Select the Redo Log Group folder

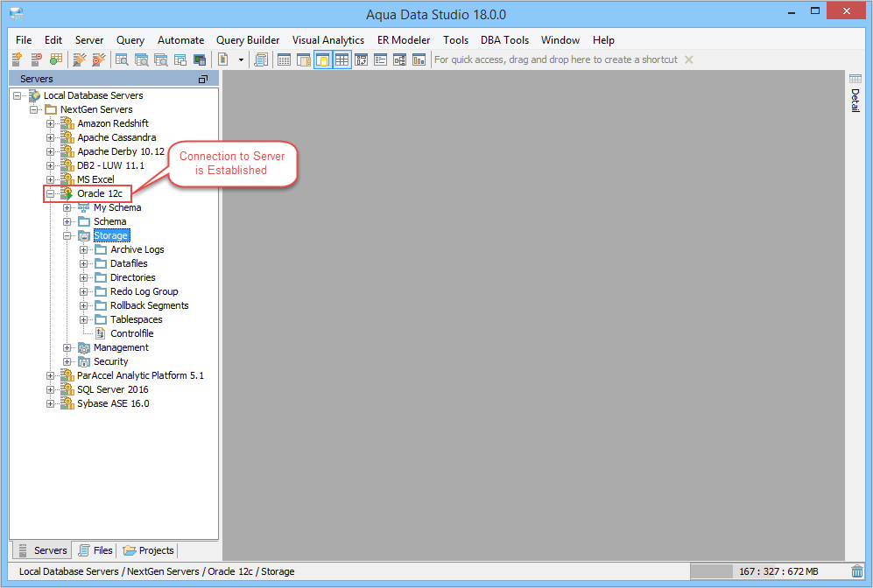144,291
